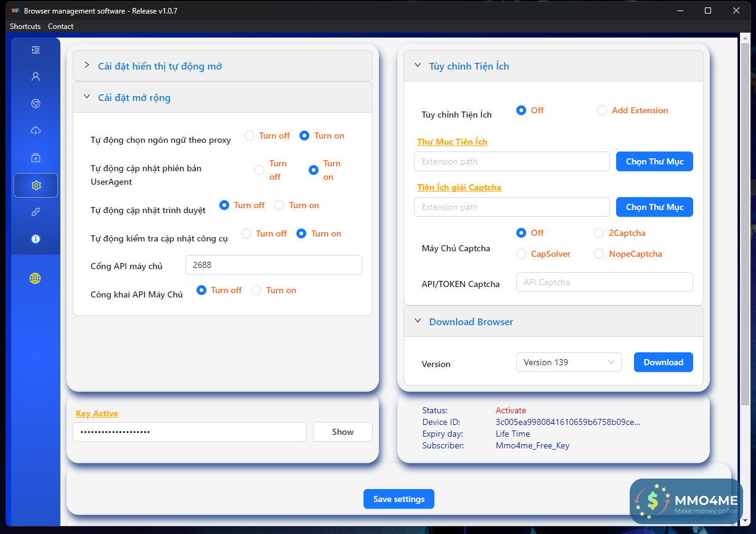The height and width of the screenshot is (534, 756).
Task: Select Turn on for UserAgent version update
Action: click(x=314, y=170)
